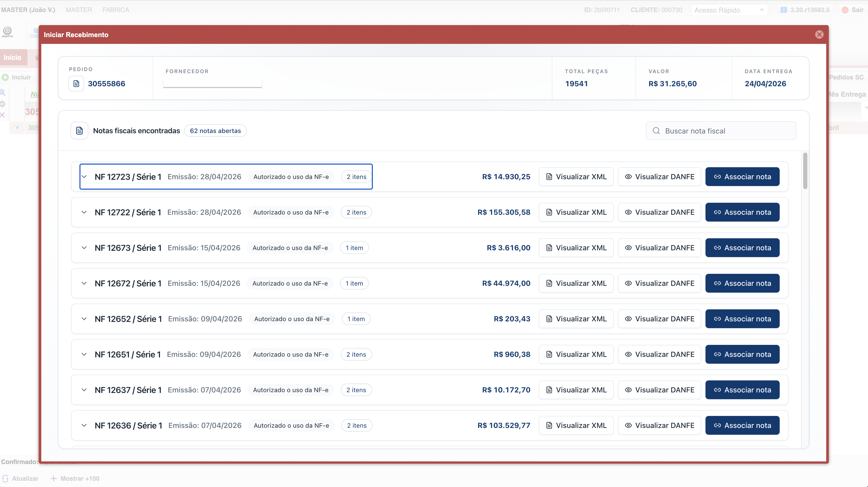Click the search magnifier icon in Buscar nota fiscal

pos(656,131)
